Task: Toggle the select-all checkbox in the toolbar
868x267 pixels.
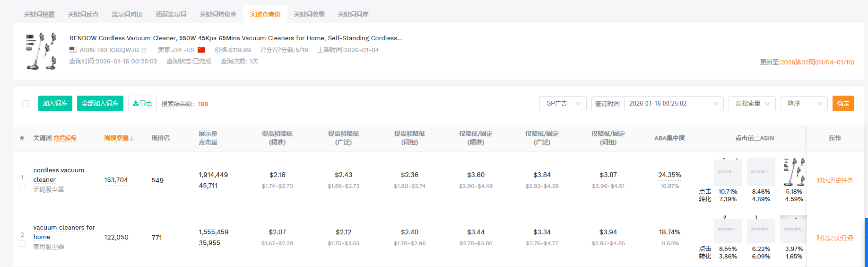Action: pyautogui.click(x=26, y=104)
